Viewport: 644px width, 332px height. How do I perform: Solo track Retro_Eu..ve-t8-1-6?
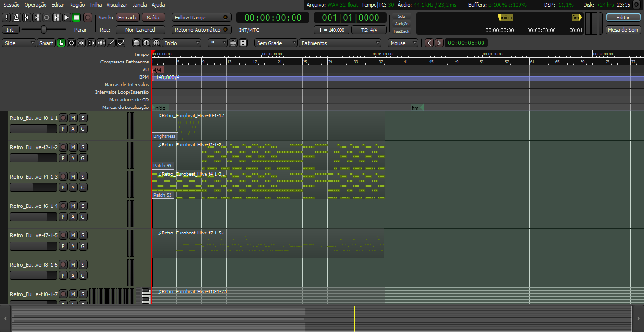[82, 264]
